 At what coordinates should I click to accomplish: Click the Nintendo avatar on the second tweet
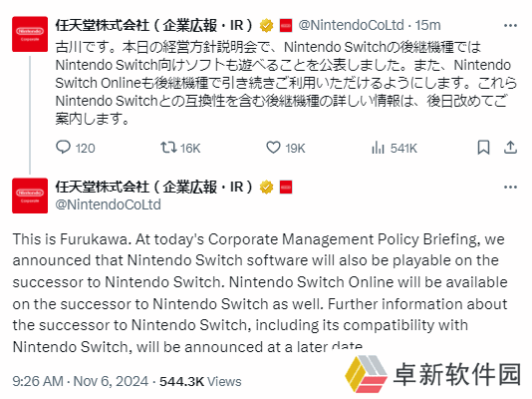pyautogui.click(x=30, y=196)
